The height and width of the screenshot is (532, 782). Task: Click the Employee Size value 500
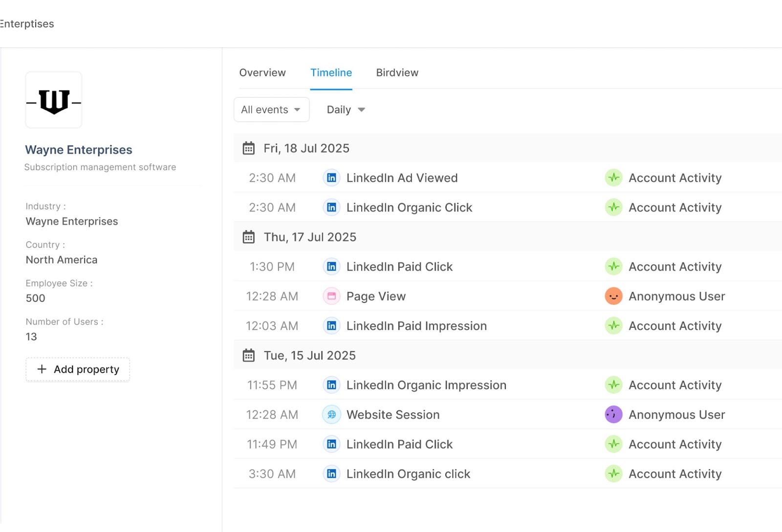pos(35,298)
